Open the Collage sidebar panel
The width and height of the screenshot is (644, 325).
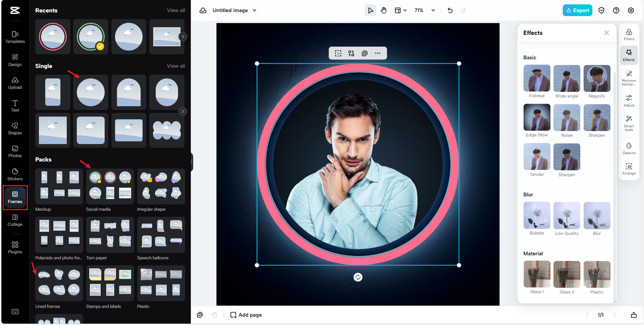point(15,220)
